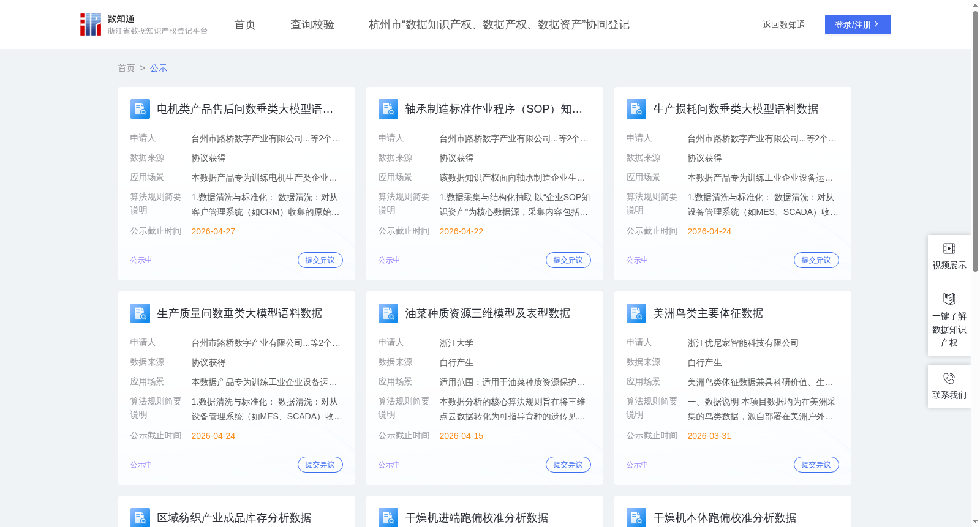980x527 pixels.
Task: Click 公示中 status on 美洲鸟类主要体征数据 card
Action: 637,465
